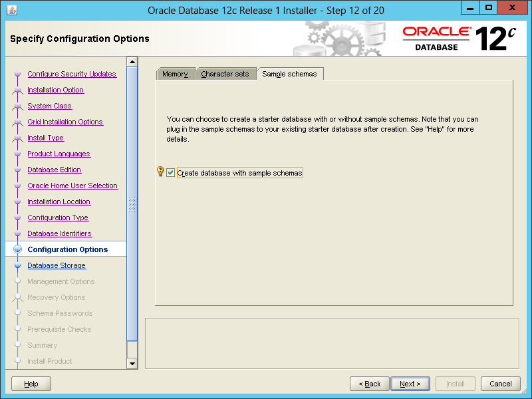Open the Character sets tab
This screenshot has width=532, height=399.
point(225,74)
